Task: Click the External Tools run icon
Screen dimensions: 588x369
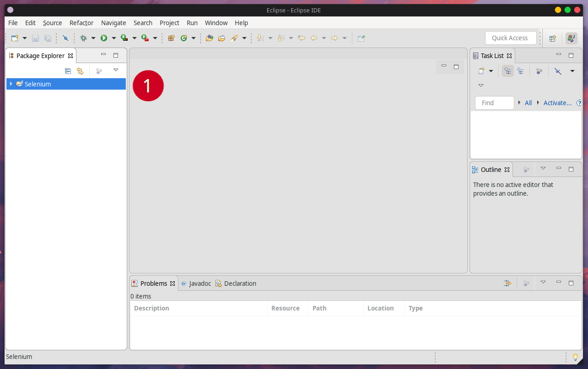Action: pyautogui.click(x=145, y=38)
